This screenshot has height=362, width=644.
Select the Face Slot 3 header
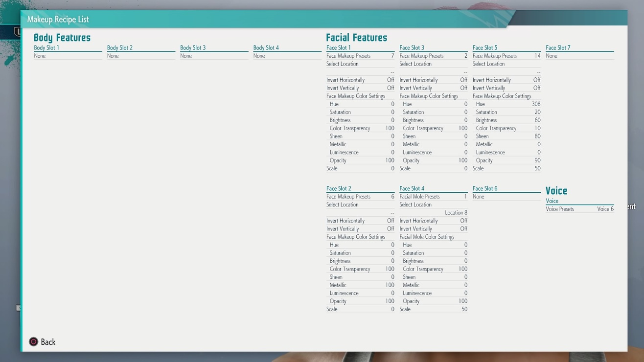[412, 47]
